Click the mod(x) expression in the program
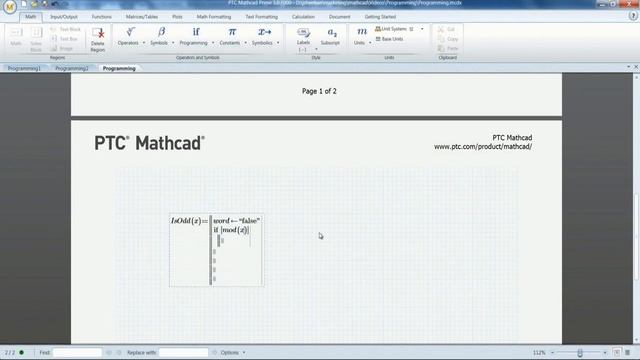The height and width of the screenshot is (360, 640). point(235,230)
